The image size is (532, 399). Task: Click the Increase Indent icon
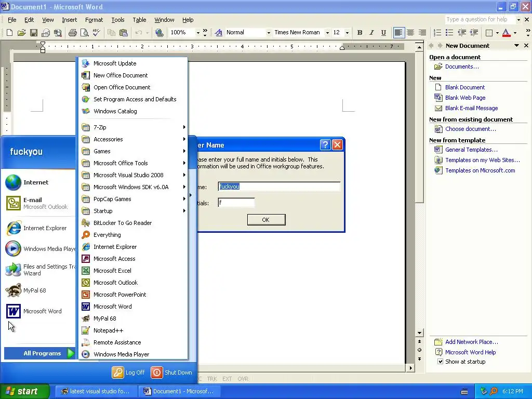[474, 33]
